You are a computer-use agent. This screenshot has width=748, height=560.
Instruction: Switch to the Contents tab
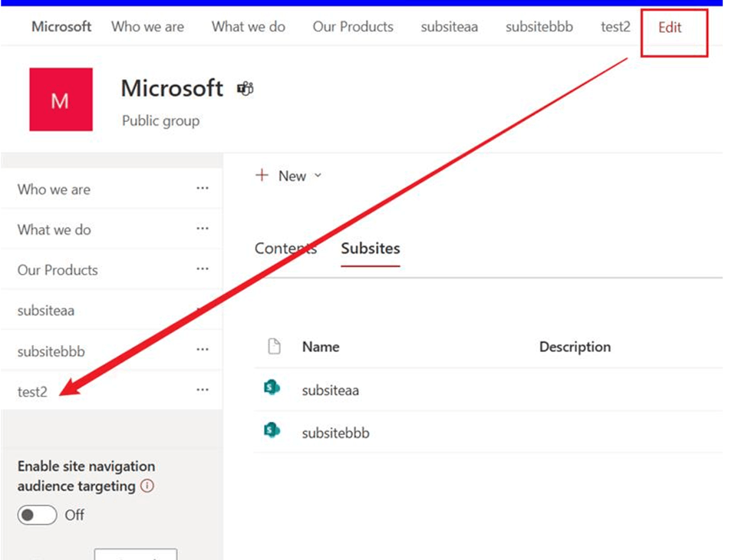(x=285, y=248)
